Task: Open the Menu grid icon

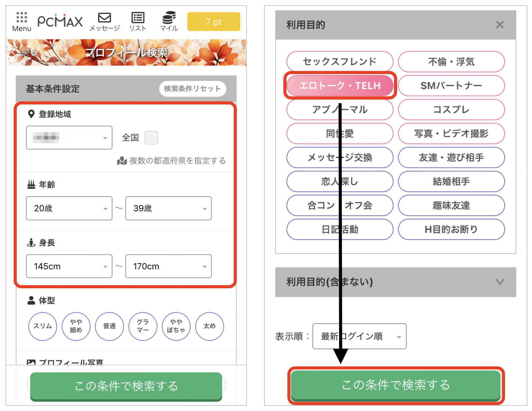Action: click(21, 18)
